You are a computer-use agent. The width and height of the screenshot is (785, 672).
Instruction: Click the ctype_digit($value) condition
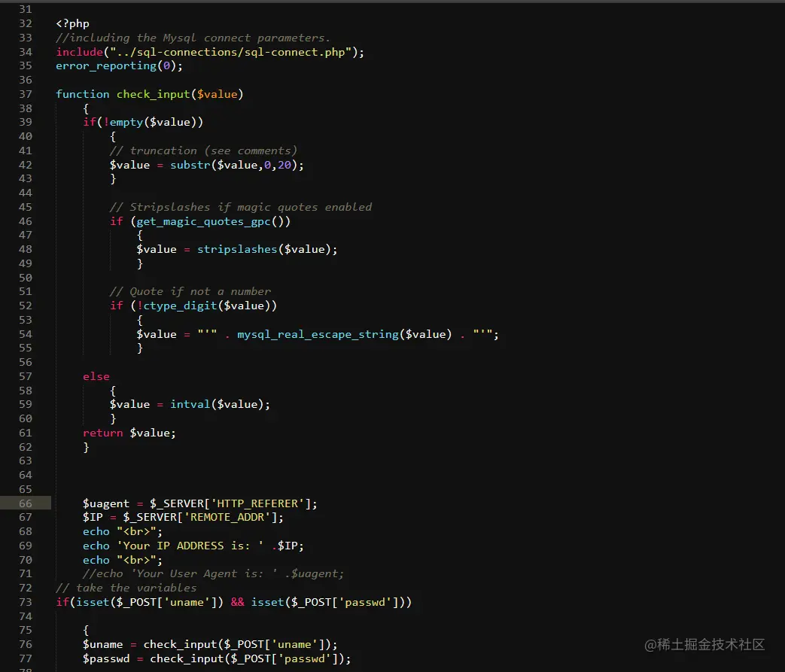click(x=207, y=306)
